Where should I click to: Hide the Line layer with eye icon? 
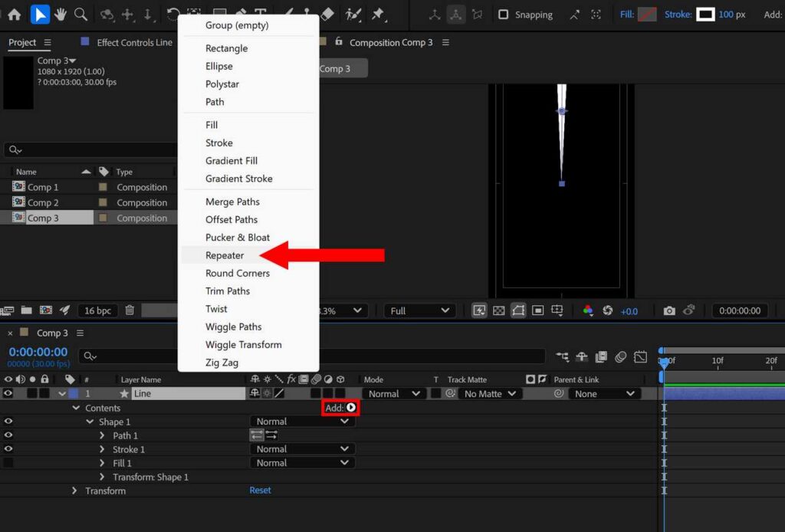coord(8,393)
